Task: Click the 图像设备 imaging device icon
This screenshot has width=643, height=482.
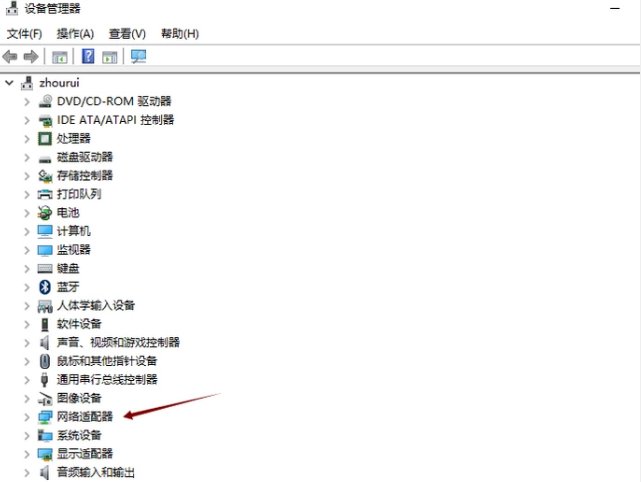Action: click(x=45, y=399)
